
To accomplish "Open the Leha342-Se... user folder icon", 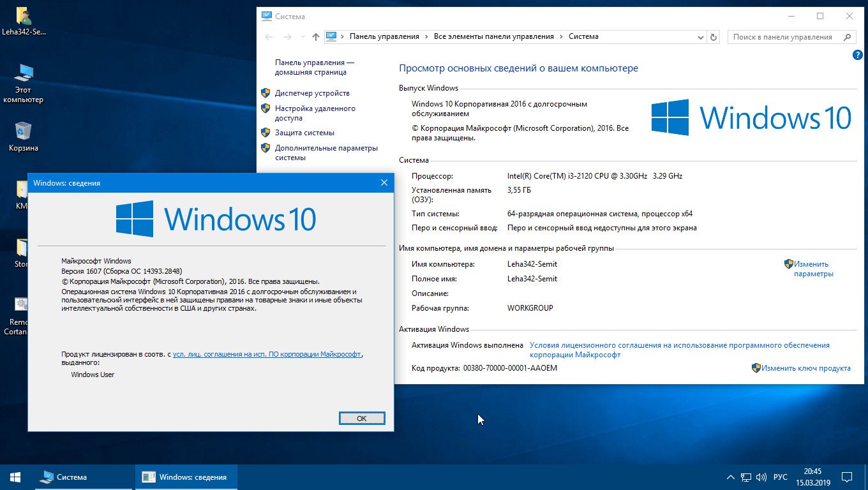I will click(x=24, y=20).
